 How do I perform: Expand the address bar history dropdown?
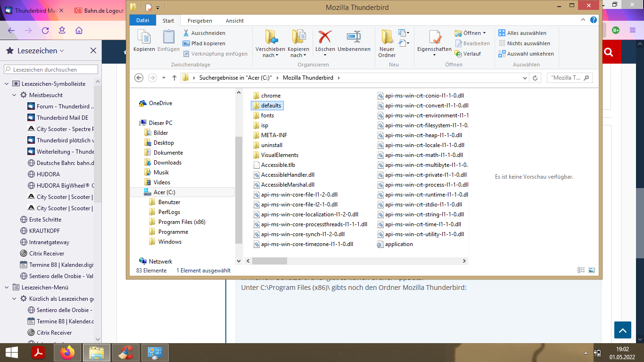tap(525, 78)
